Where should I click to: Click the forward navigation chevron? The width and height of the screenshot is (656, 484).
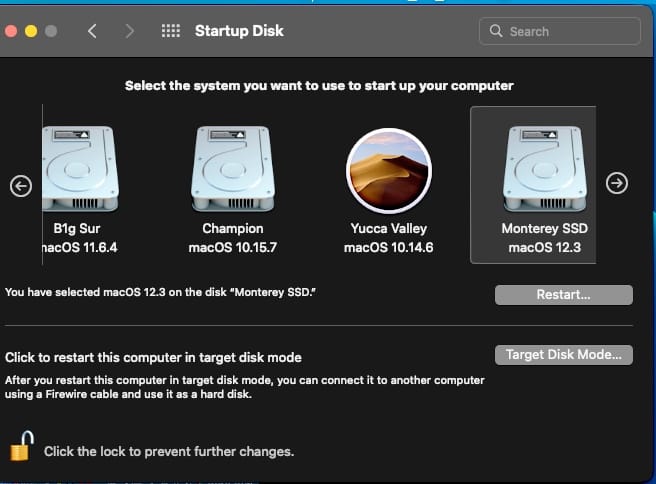pos(129,31)
